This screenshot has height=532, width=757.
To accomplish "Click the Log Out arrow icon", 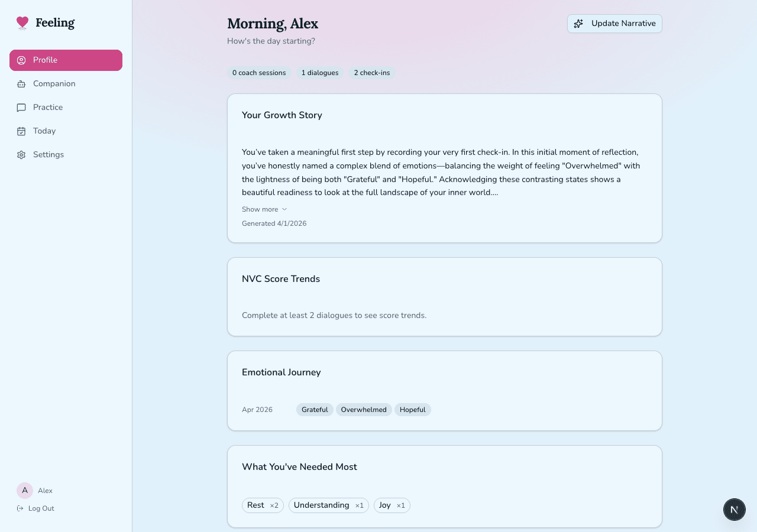I will tap(20, 508).
